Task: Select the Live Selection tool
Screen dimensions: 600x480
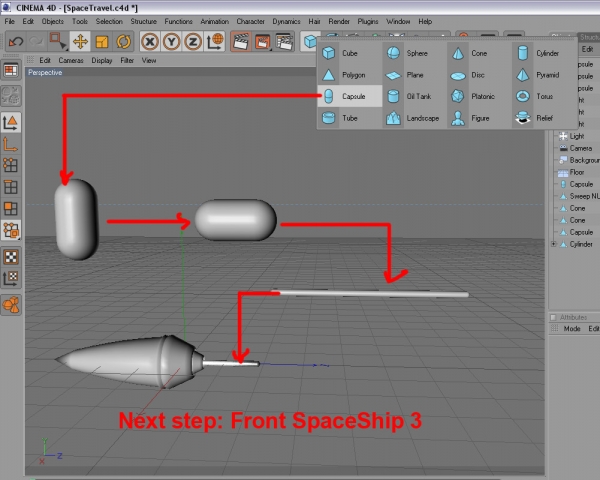Action: (x=58, y=41)
